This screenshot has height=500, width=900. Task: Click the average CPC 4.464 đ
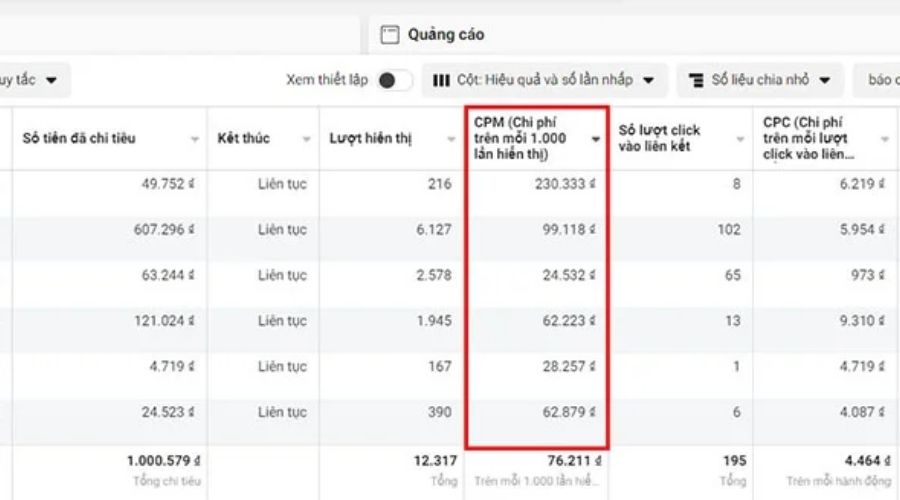point(867,461)
